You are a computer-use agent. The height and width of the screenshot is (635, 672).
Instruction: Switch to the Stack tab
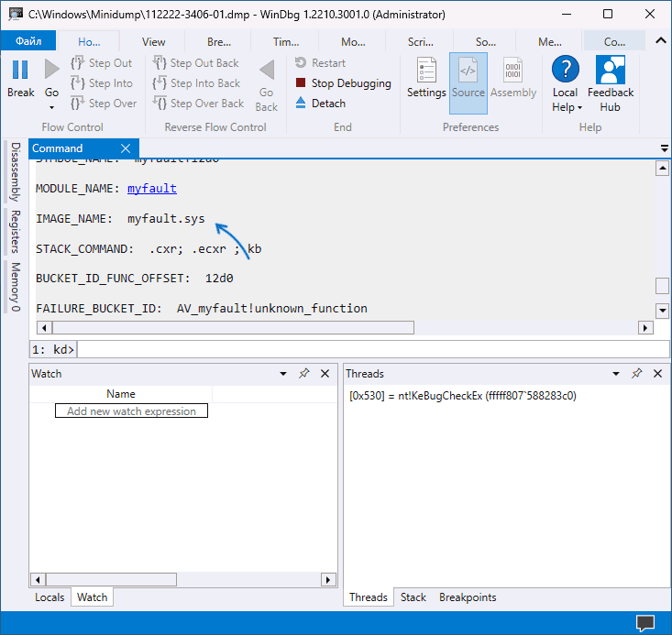point(413,597)
